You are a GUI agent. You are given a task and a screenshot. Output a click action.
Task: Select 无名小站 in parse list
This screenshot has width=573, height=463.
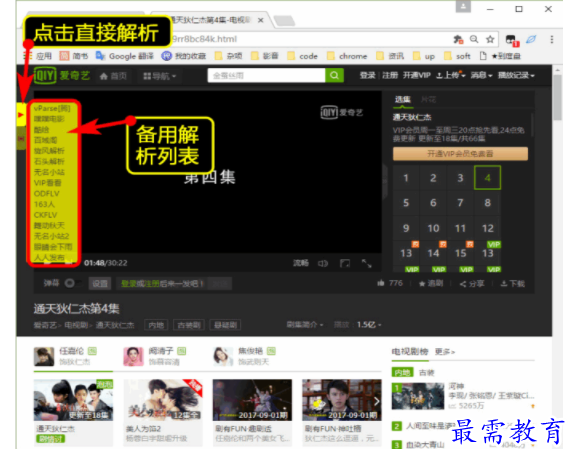click(x=49, y=172)
